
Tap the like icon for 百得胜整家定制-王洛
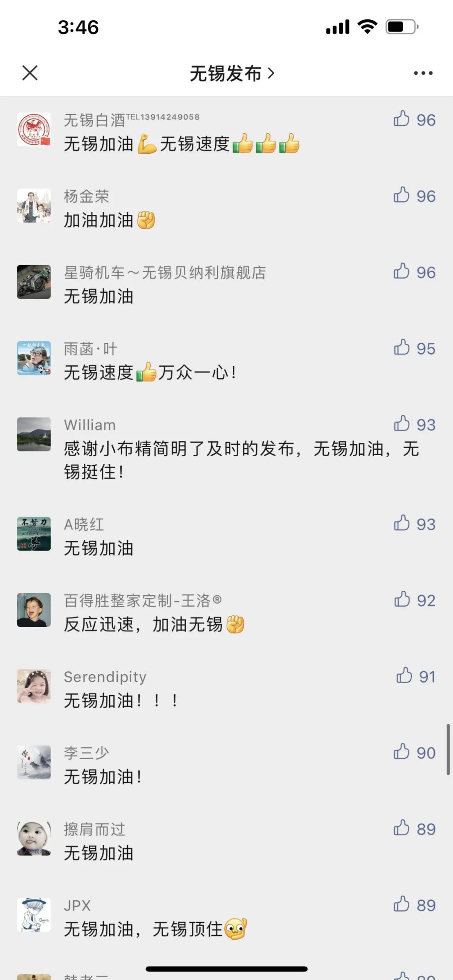[402, 599]
